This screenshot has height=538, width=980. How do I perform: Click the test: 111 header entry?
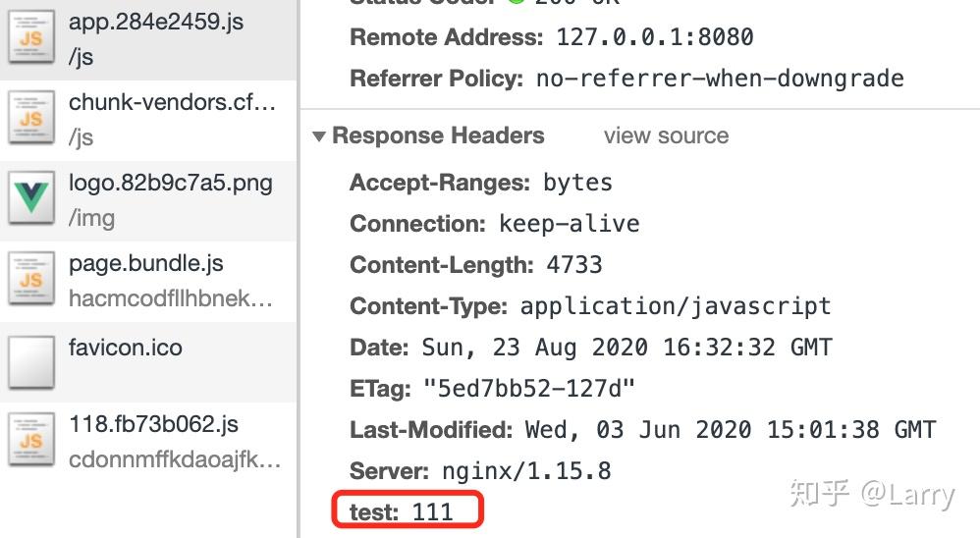406,511
